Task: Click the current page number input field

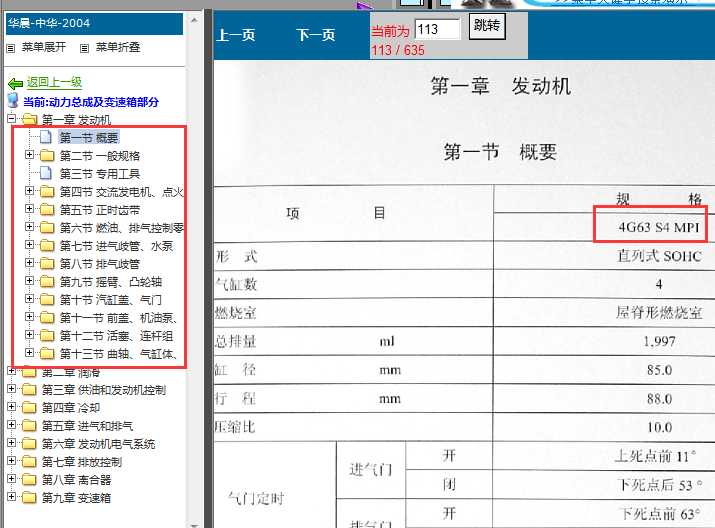Action: 436,30
